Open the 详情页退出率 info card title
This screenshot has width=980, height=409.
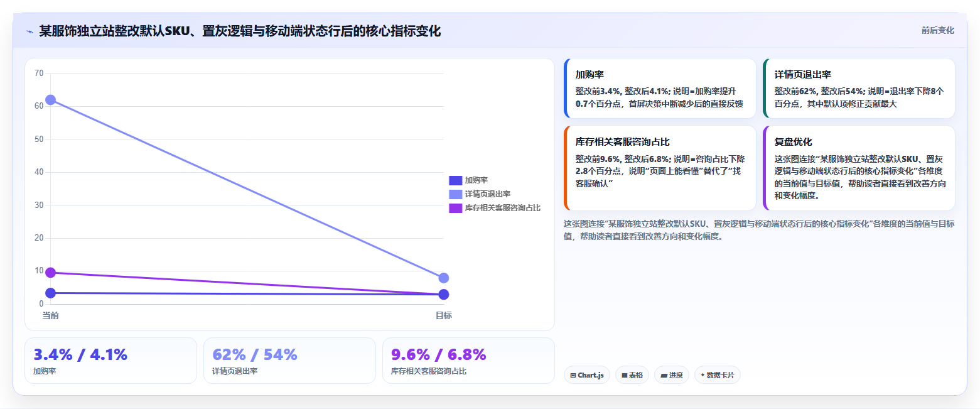(x=802, y=75)
